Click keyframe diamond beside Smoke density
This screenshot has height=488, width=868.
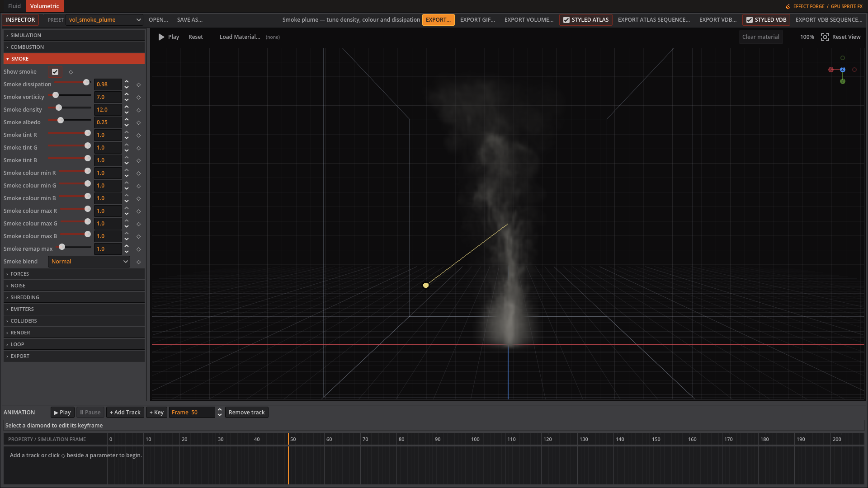[139, 110]
